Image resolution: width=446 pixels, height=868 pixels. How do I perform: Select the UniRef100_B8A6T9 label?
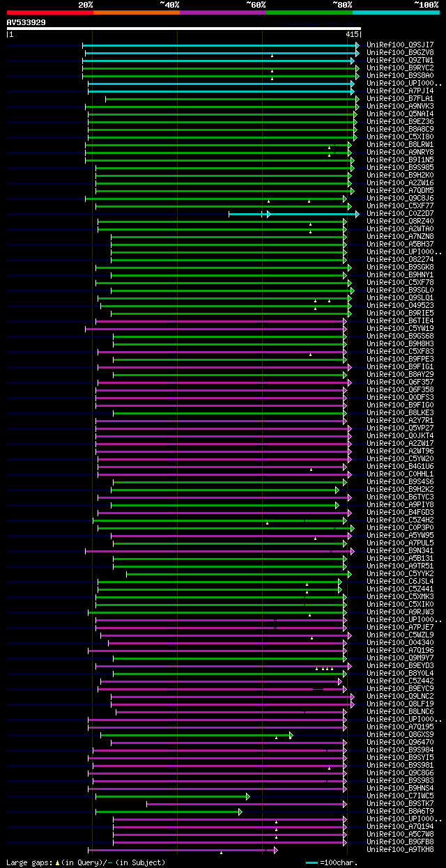[x=400, y=811]
